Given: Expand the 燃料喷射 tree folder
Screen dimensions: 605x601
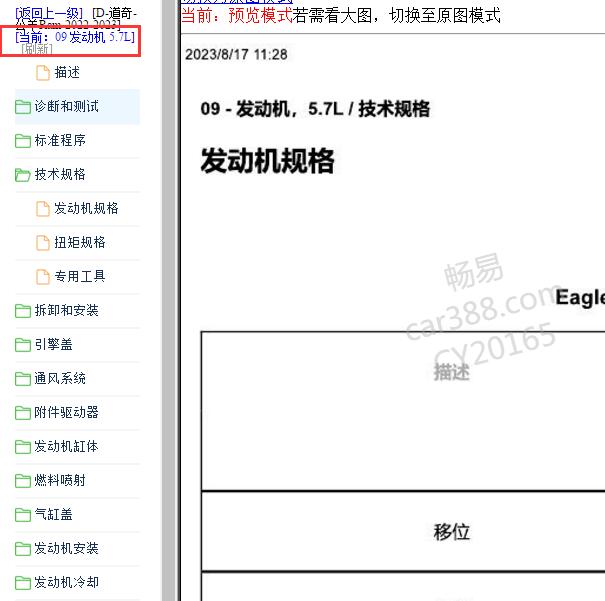Looking at the screenshot, I should click(60, 480).
